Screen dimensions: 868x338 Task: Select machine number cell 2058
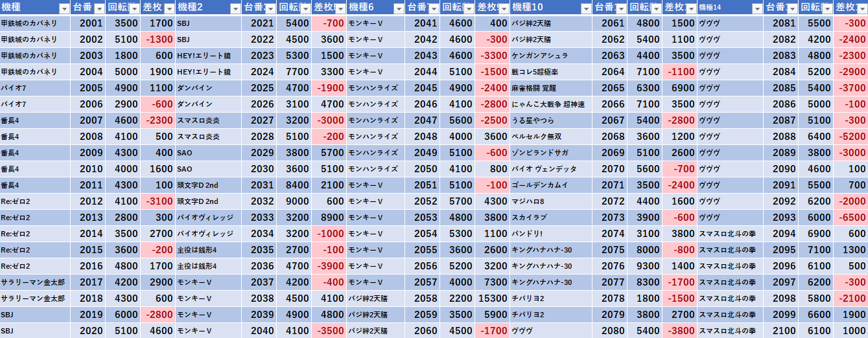pos(422,299)
